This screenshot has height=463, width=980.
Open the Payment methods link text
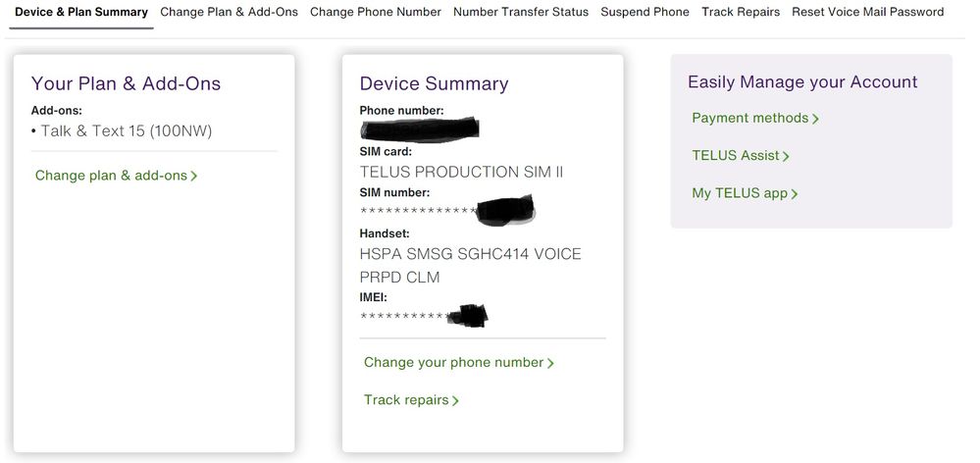(x=749, y=118)
